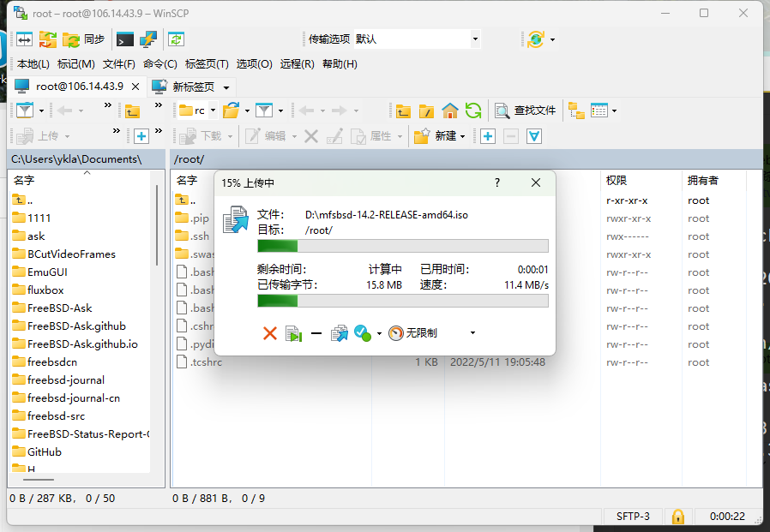Open the 传输选项 default preset combo box

click(x=417, y=39)
